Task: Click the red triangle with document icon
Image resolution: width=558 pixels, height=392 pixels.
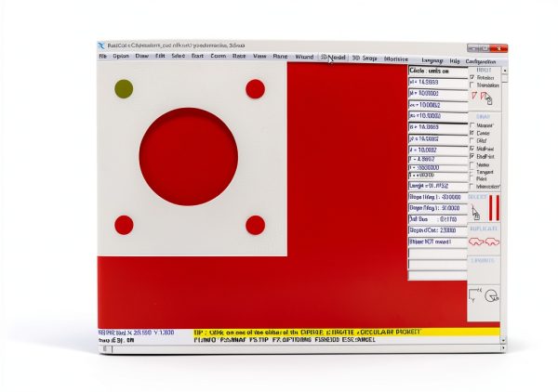Action: point(486,98)
